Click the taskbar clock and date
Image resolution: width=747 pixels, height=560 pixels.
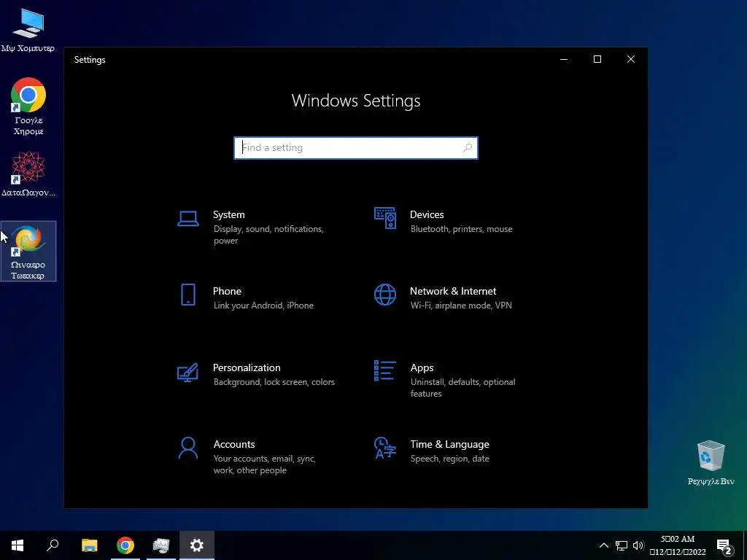click(x=678, y=545)
